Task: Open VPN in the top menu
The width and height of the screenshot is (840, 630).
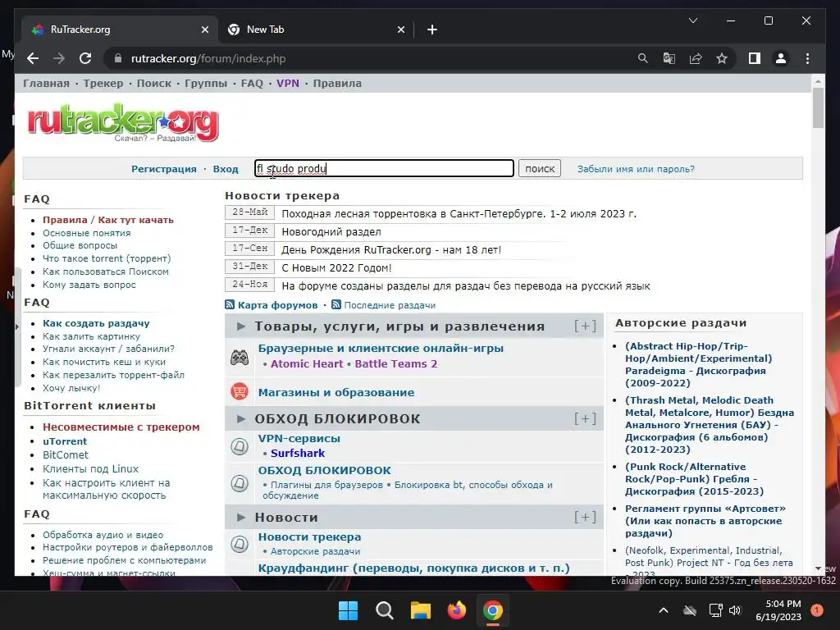Action: pos(288,84)
